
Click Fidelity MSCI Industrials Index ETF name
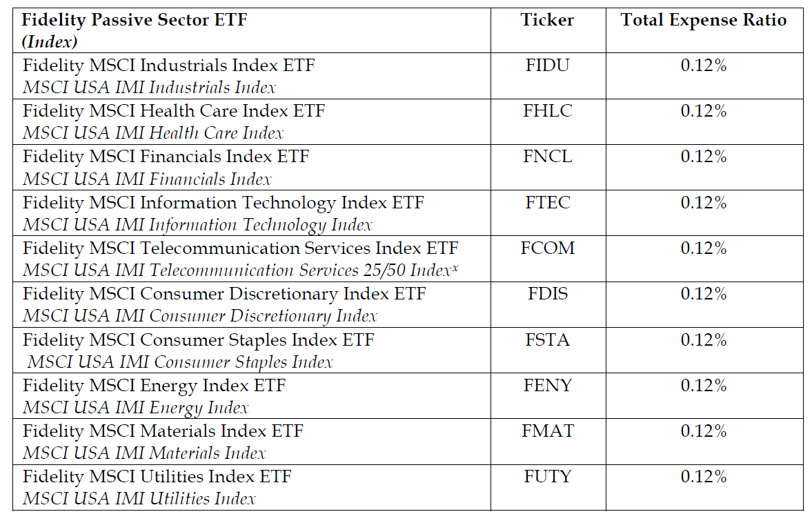(x=169, y=66)
